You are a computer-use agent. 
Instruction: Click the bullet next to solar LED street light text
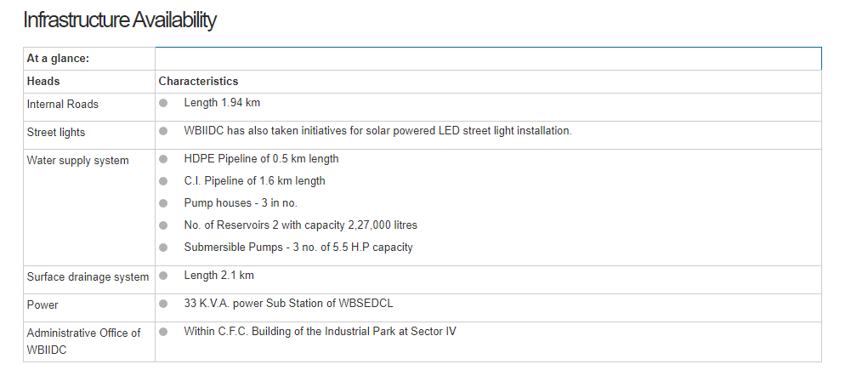(x=163, y=132)
